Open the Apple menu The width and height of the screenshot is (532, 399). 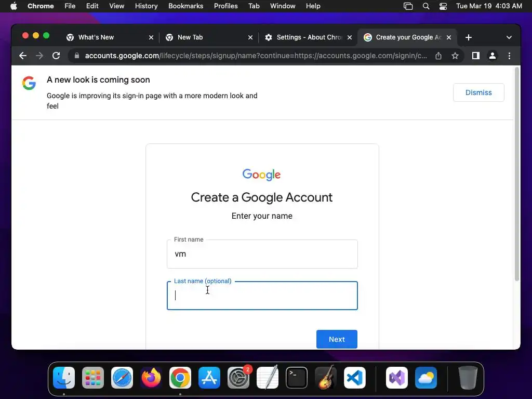pos(14,6)
